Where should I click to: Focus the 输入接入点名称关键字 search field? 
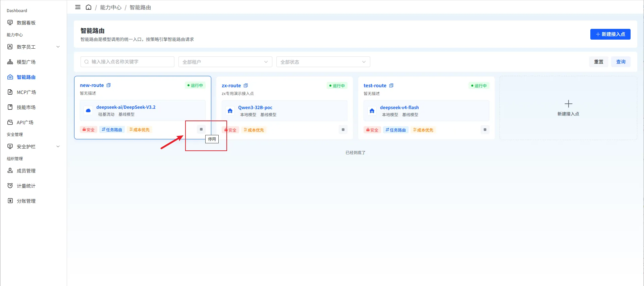[x=127, y=62]
